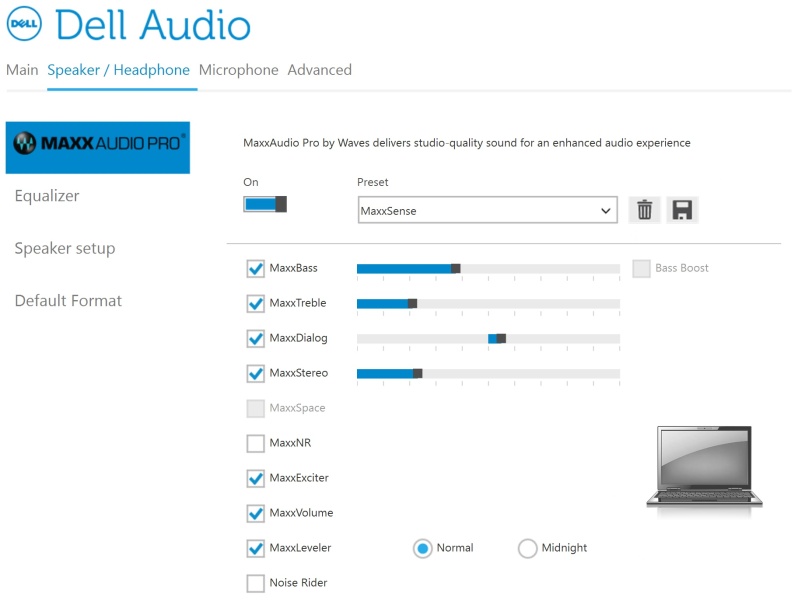Click the MaxxStereo slider handle

(x=417, y=373)
